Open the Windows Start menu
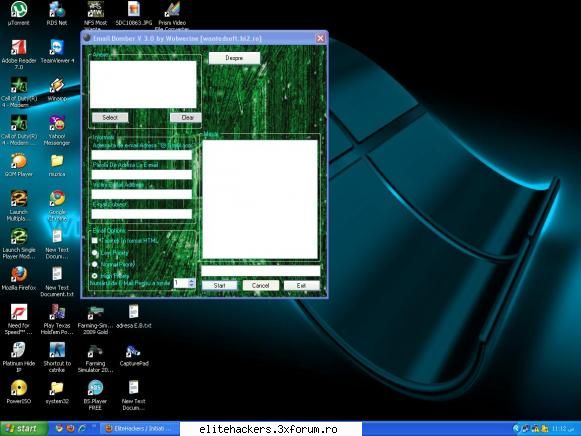 24,429
